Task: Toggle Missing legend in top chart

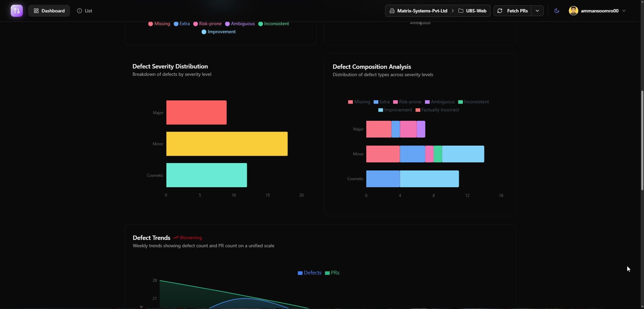Action: tap(159, 24)
